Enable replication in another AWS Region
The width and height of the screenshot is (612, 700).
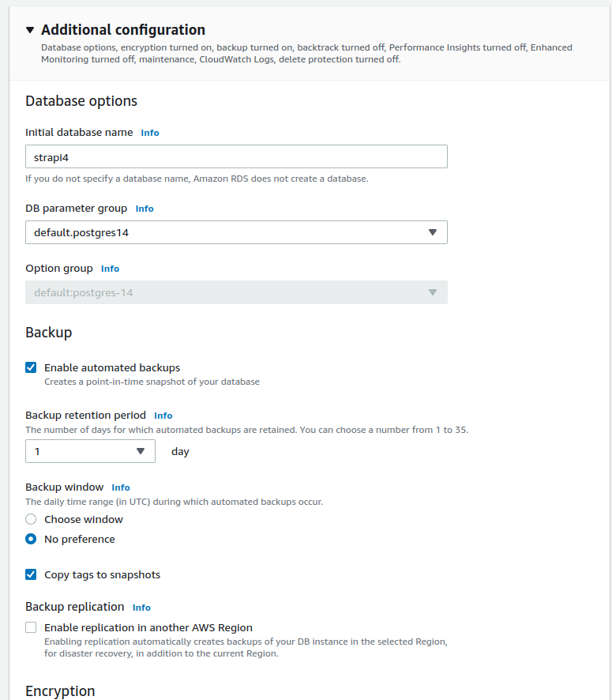pos(32,627)
